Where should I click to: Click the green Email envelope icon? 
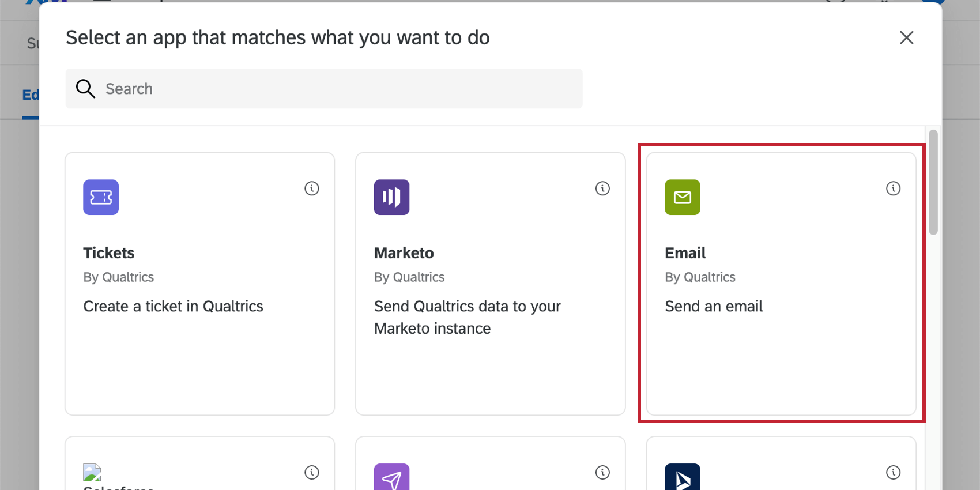682,197
